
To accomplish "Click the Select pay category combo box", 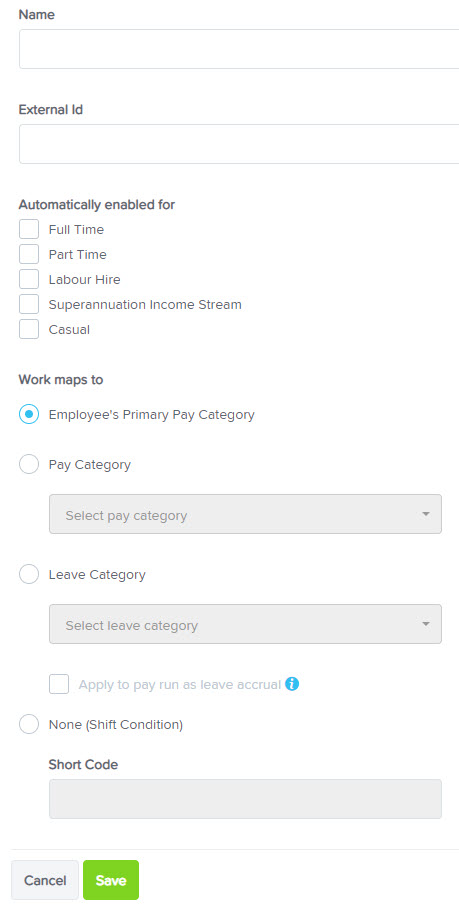I will 245,514.
